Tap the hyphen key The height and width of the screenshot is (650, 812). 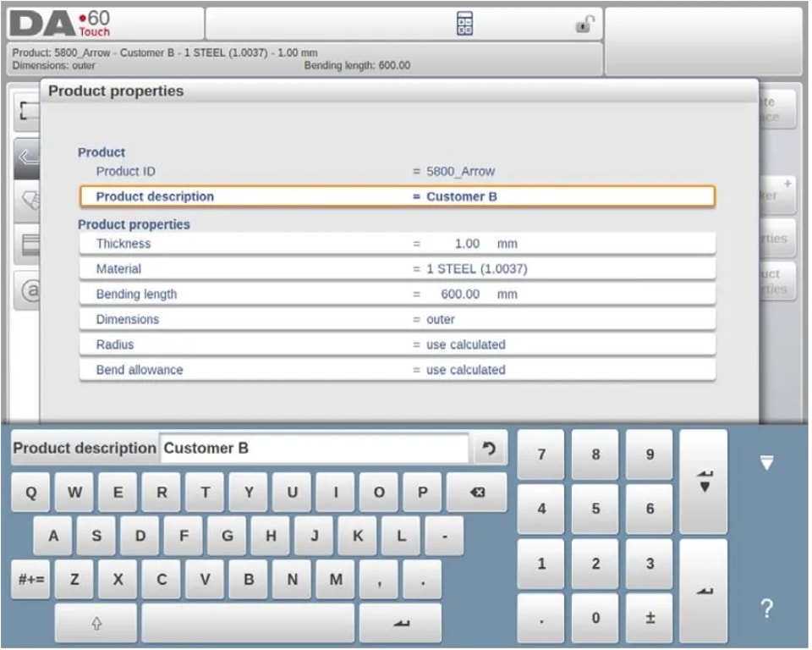pyautogui.click(x=444, y=536)
